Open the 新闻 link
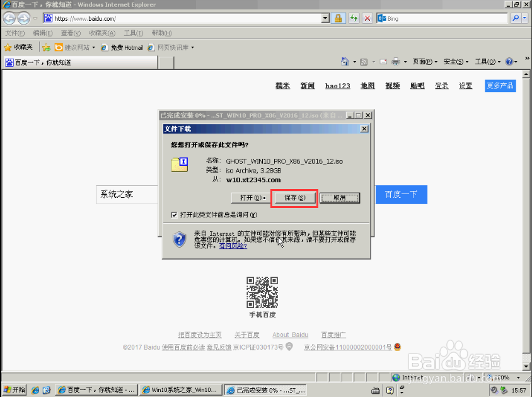This screenshot has width=532, height=397. 308,86
